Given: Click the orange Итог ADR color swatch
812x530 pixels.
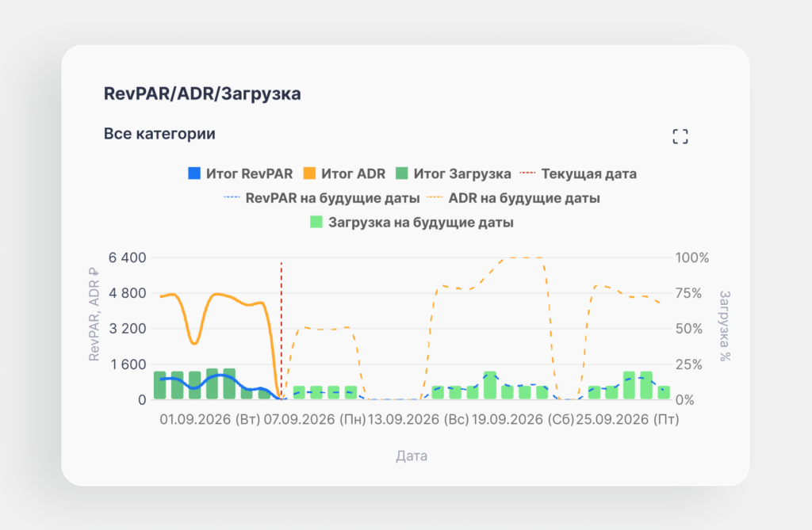Looking at the screenshot, I should coord(309,173).
